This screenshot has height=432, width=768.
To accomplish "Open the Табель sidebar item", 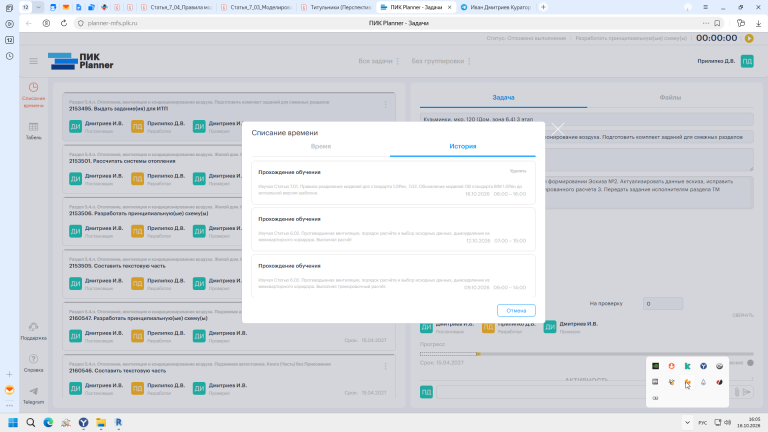I will [33, 131].
